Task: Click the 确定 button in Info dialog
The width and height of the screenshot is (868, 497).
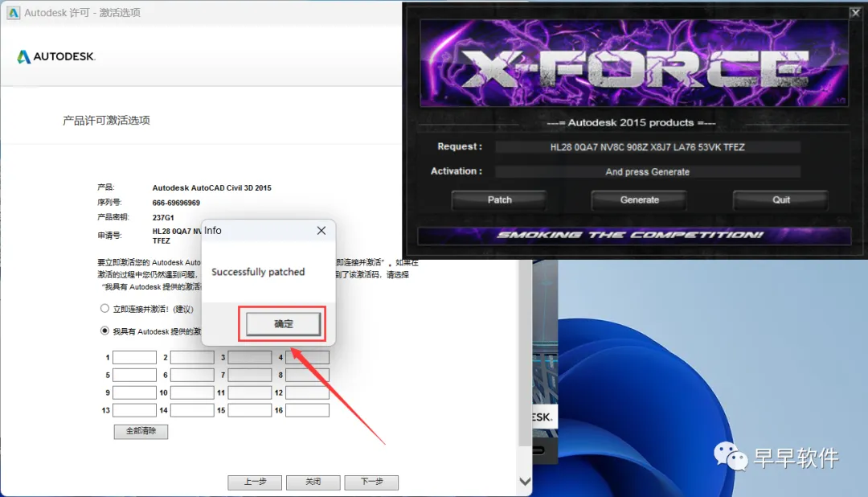Action: (283, 324)
